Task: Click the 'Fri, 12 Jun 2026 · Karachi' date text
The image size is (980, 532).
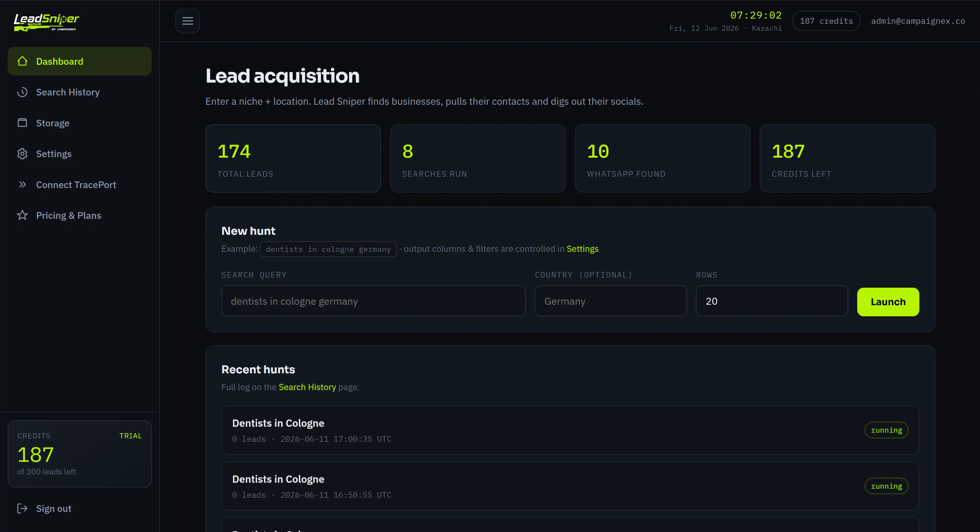Action: click(725, 28)
